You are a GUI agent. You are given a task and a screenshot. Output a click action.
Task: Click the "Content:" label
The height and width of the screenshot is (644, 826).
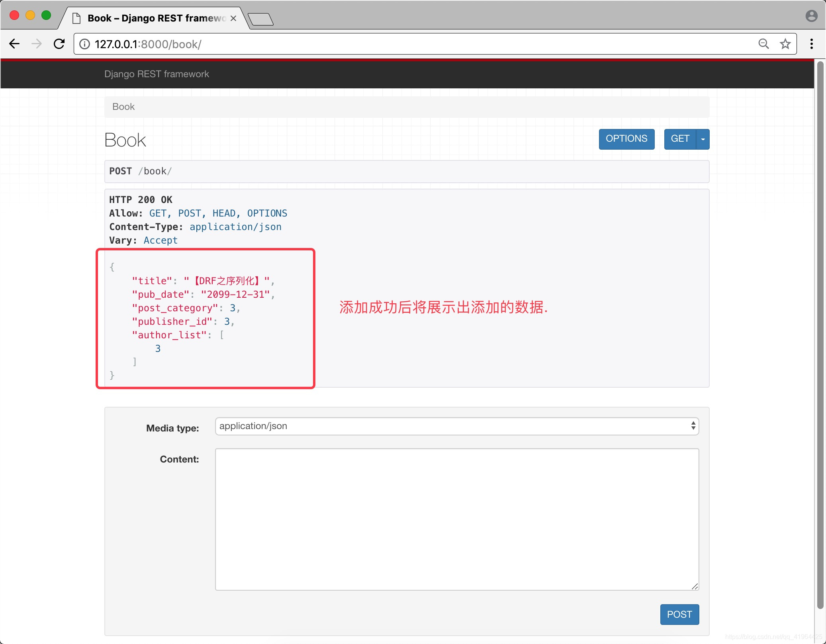pyautogui.click(x=179, y=459)
